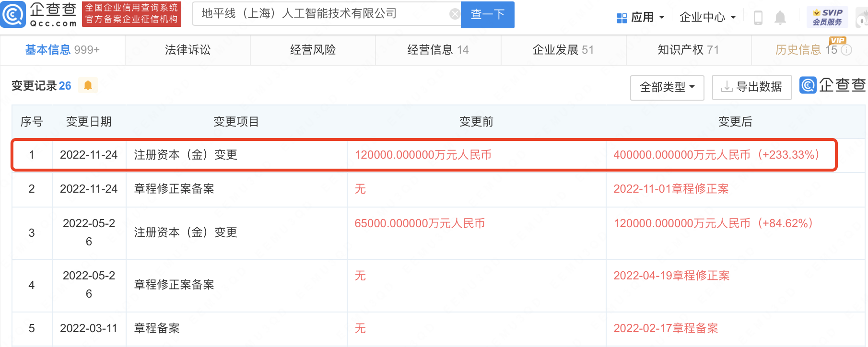Click the 2022-11-01章程修正案 entry
This screenshot has width=868, height=347.
tap(671, 189)
